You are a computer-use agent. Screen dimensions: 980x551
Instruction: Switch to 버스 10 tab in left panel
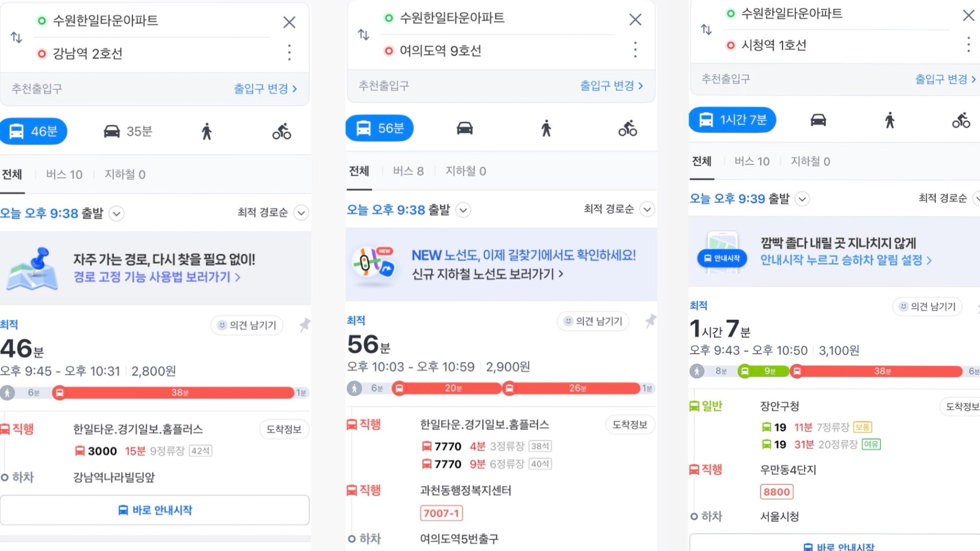[x=64, y=174]
